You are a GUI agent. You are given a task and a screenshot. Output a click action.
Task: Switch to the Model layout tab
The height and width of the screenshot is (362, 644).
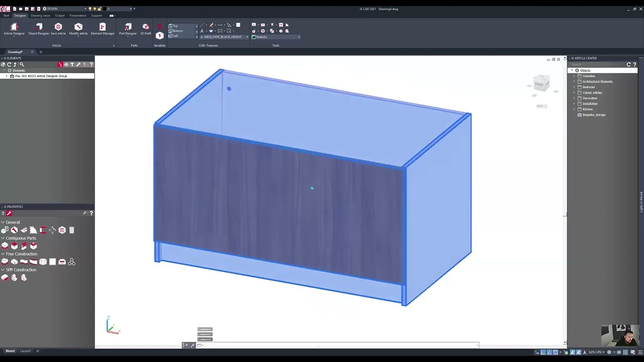[x=10, y=351]
